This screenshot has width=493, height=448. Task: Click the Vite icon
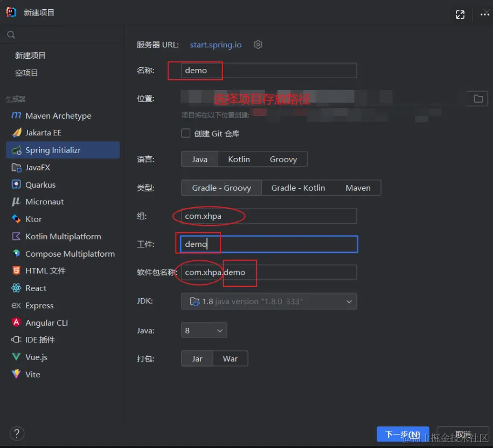click(16, 374)
